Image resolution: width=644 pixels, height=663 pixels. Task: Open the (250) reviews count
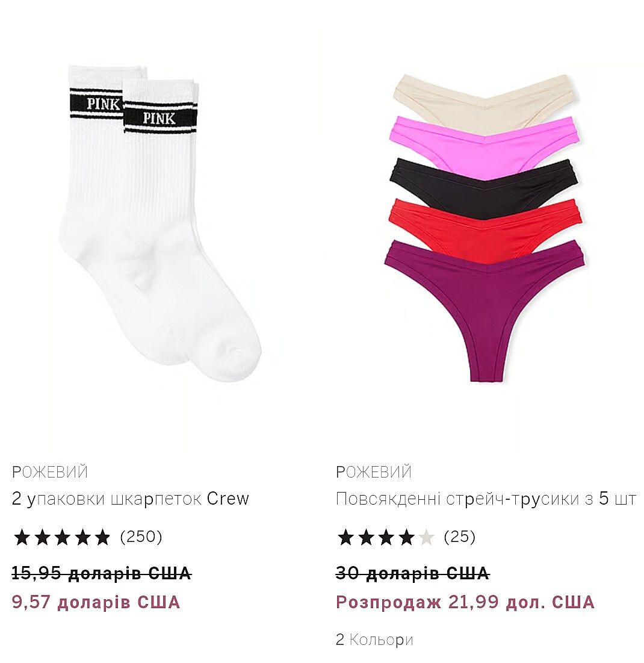[x=141, y=537]
